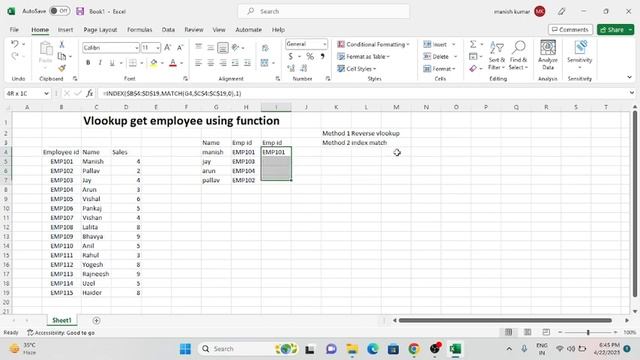
Task: Click the Undo arrow icon
Action: tap(15, 44)
